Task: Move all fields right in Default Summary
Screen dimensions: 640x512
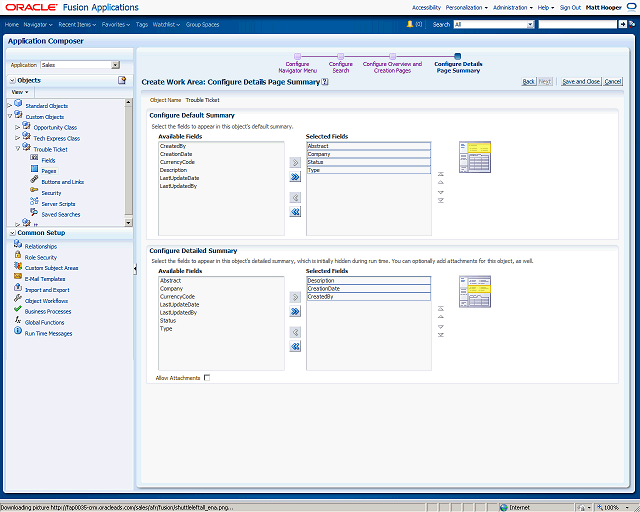Action: [x=295, y=177]
